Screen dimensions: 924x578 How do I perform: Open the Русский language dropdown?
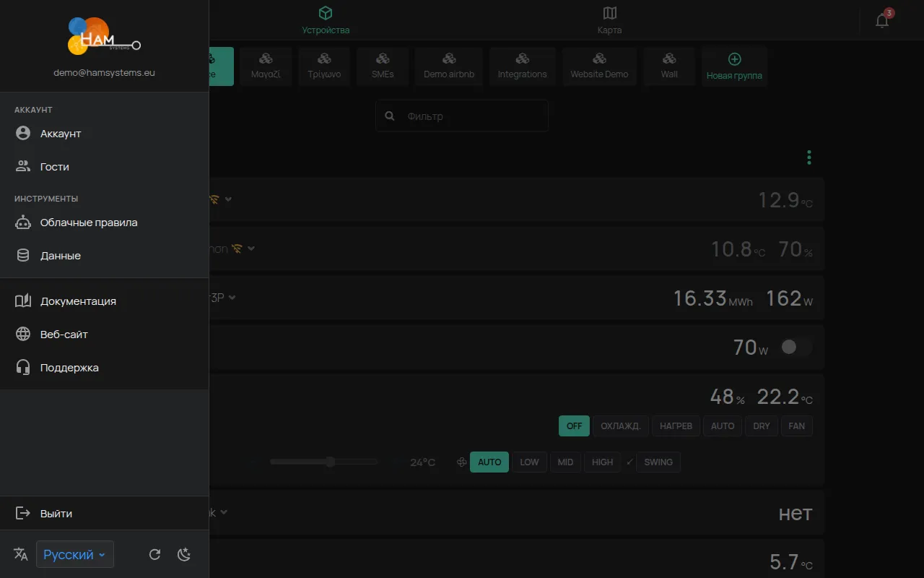75,555
